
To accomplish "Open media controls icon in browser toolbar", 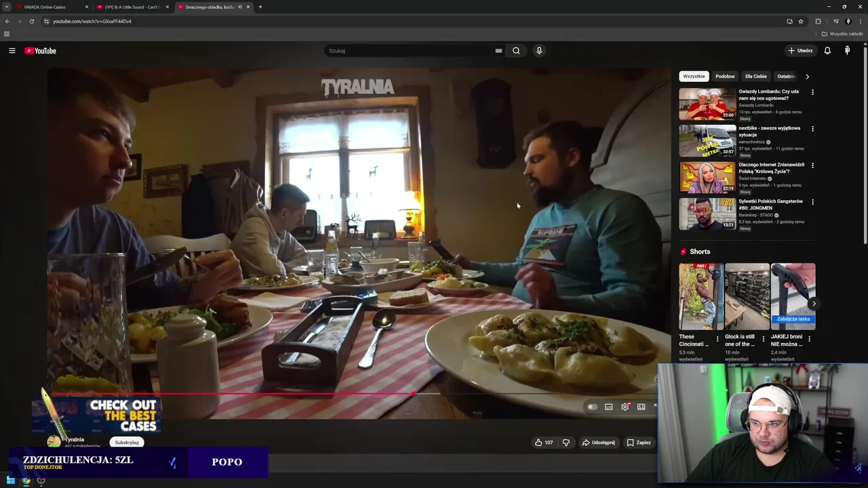I will (x=835, y=21).
